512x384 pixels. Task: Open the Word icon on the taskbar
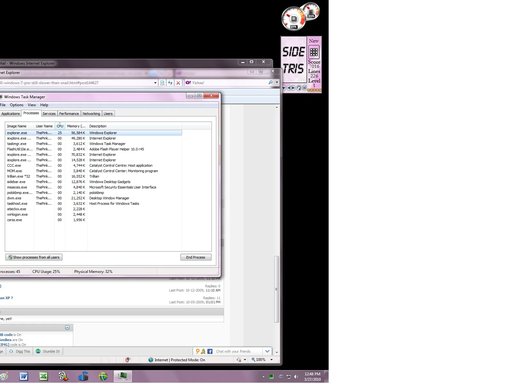(23, 377)
